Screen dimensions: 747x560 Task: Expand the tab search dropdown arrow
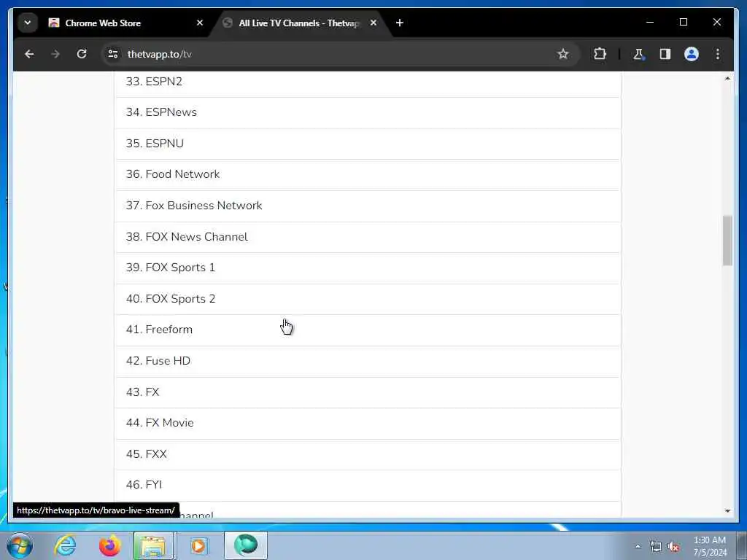[28, 23]
